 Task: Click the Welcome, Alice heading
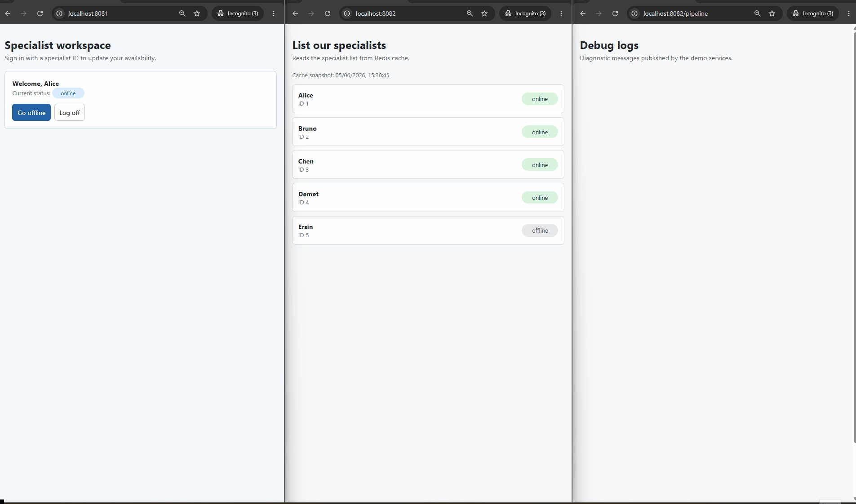(35, 84)
